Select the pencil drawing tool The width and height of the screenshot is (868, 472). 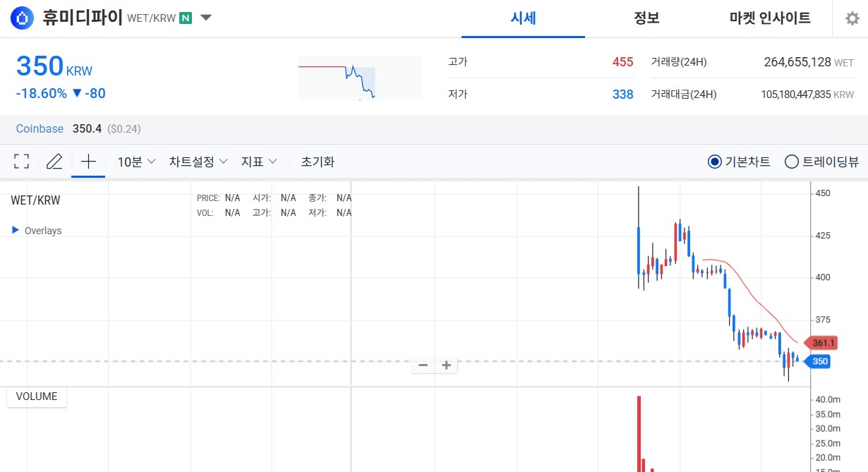pyautogui.click(x=54, y=162)
